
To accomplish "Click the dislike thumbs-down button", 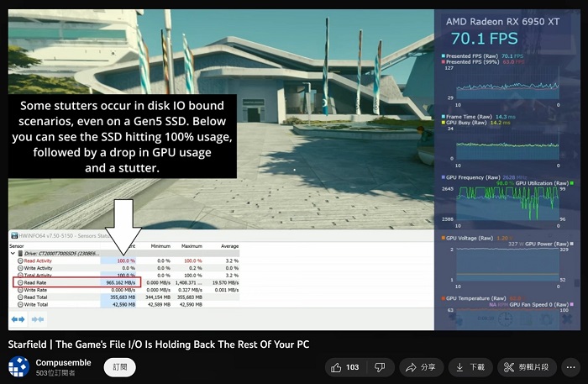I will [x=380, y=367].
